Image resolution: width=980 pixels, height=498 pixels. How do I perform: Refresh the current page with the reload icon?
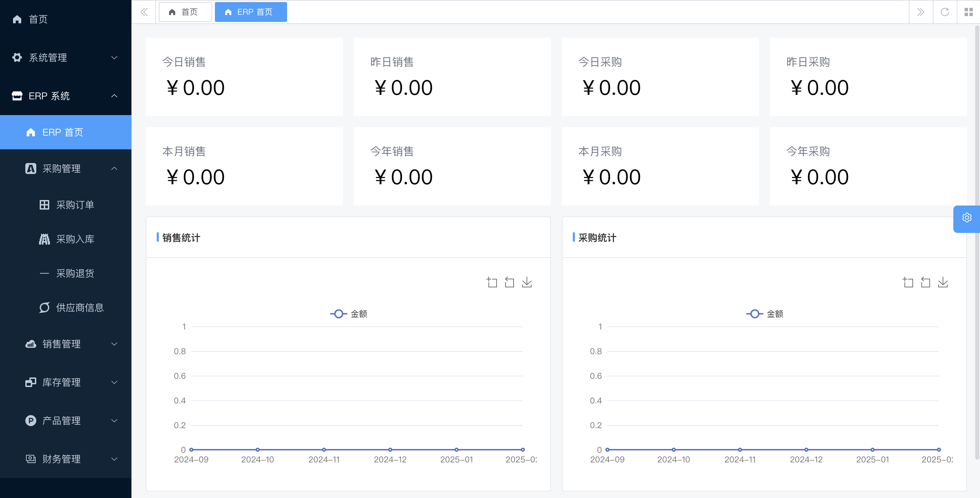[945, 12]
